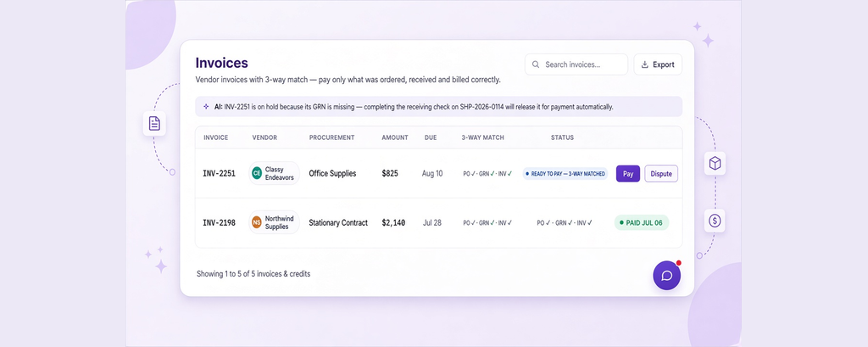Export the invoices list
Screen dimensions: 868x347
(658, 64)
